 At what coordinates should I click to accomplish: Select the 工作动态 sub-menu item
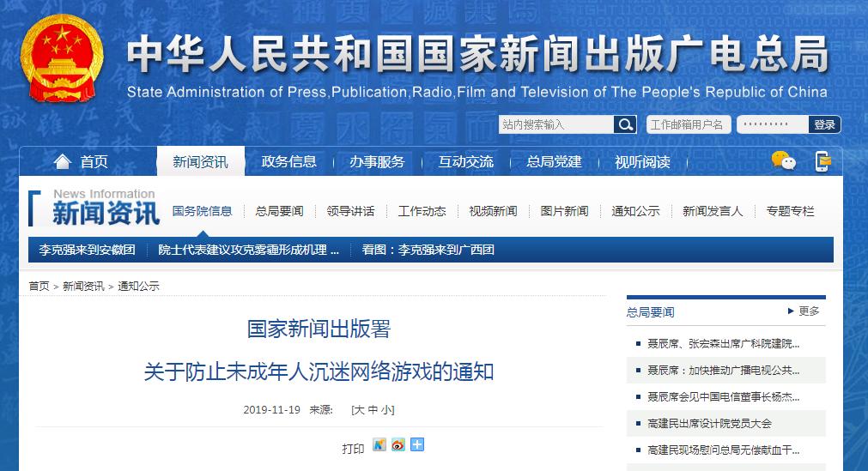tap(422, 211)
